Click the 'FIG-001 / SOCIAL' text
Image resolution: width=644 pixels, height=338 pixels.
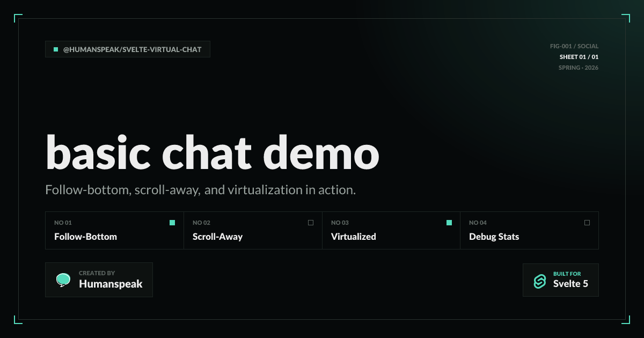(574, 46)
